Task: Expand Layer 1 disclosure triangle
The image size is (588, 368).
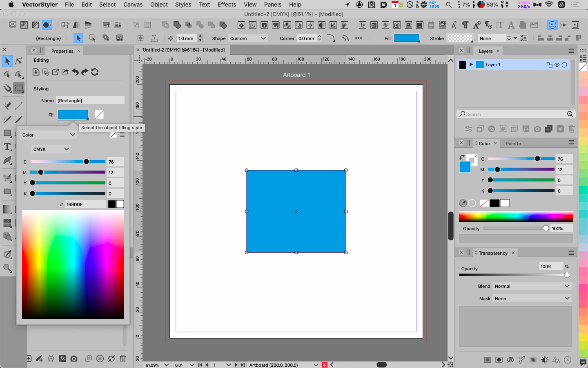Action: (471, 65)
